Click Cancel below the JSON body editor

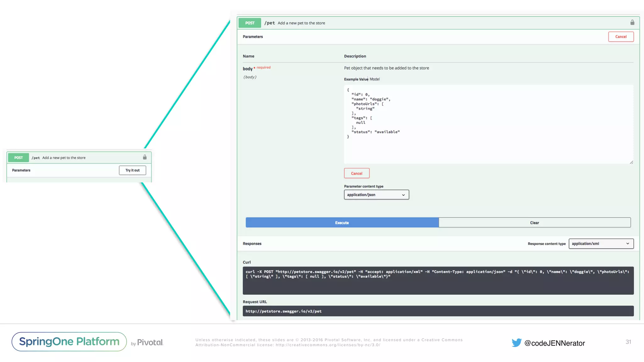click(357, 173)
